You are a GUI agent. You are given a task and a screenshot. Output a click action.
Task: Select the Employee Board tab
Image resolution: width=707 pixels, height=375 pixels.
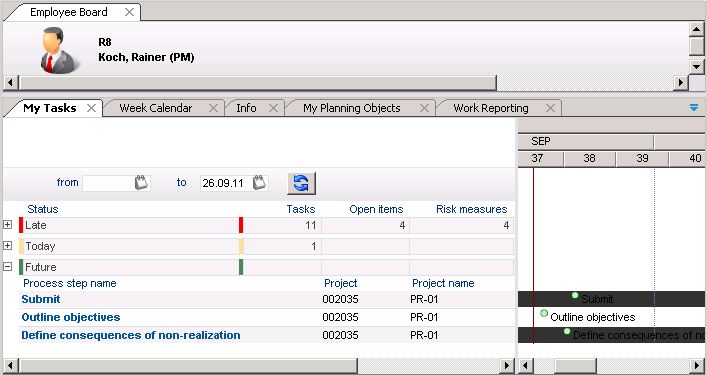(69, 12)
